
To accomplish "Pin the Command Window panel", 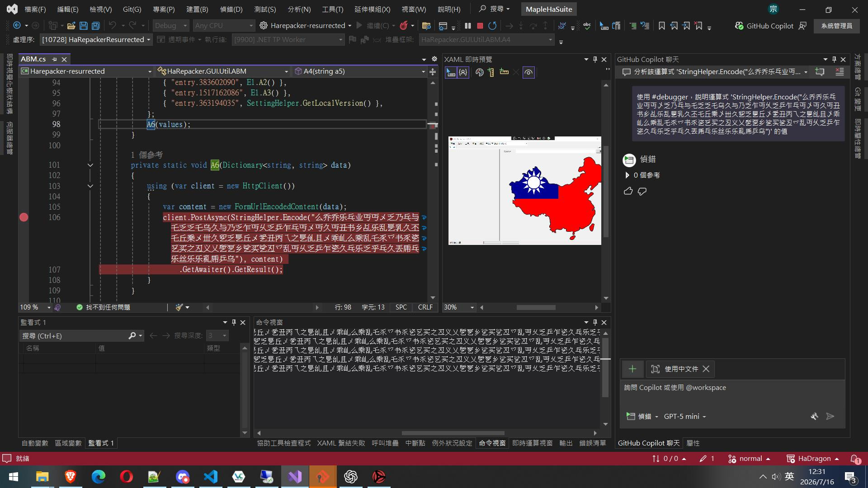I will 595,322.
